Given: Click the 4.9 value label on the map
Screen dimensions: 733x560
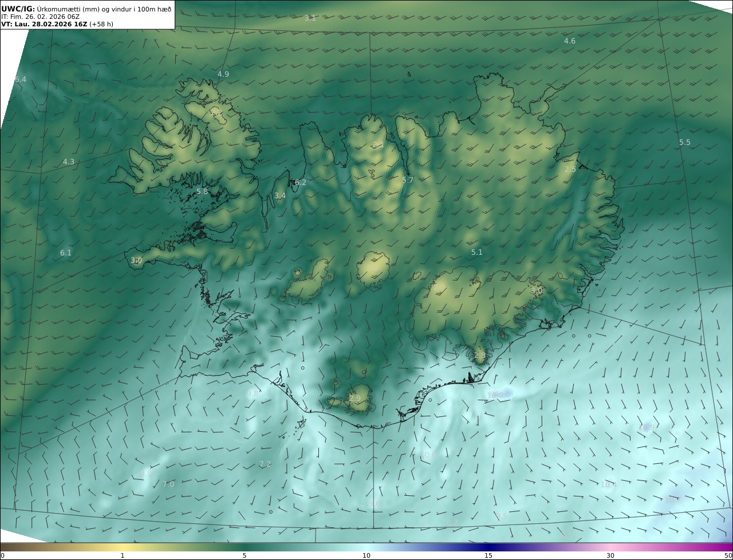Looking at the screenshot, I should [x=223, y=74].
